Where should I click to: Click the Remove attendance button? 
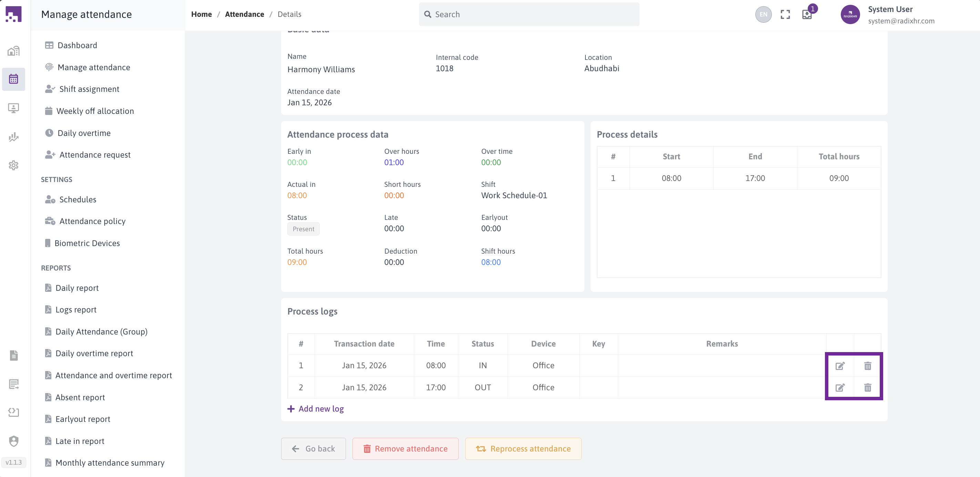405,448
